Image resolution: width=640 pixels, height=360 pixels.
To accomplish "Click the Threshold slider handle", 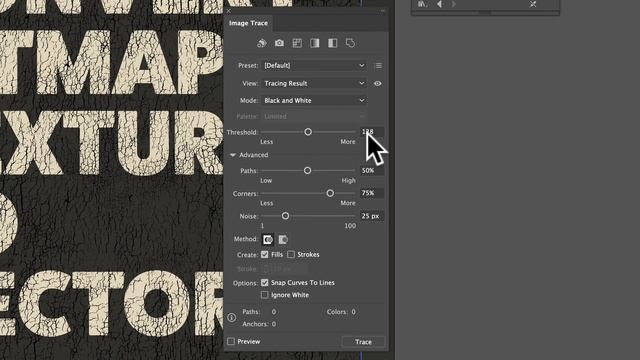I will pos(308,132).
